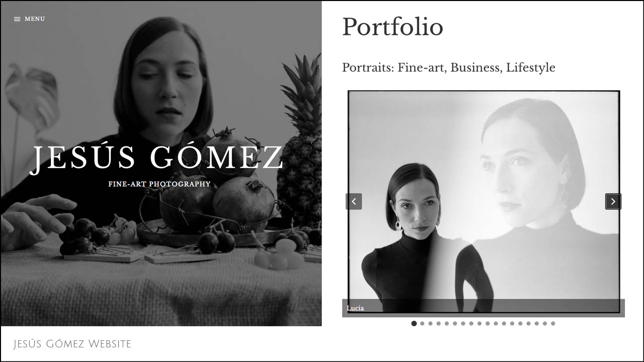This screenshot has width=644, height=362.
Task: Click the Portraits: Fine-art, Business, Lifestyle subheading
Action: pyautogui.click(x=449, y=67)
